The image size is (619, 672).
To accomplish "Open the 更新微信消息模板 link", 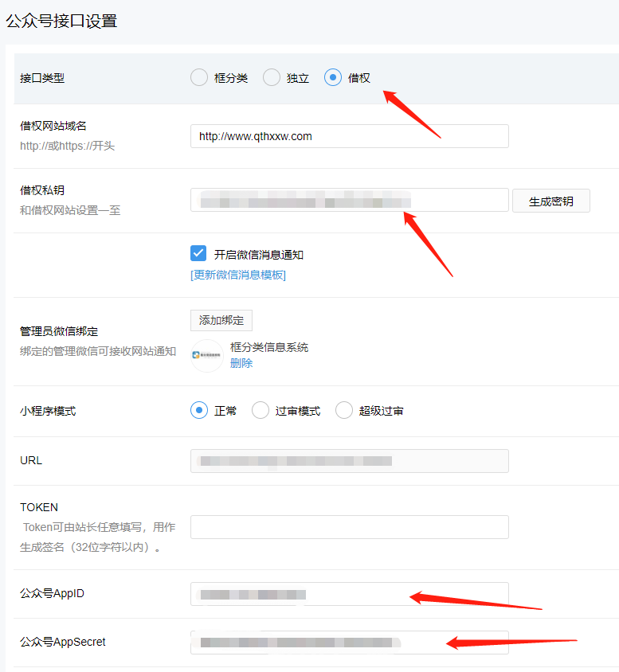I will click(x=237, y=275).
